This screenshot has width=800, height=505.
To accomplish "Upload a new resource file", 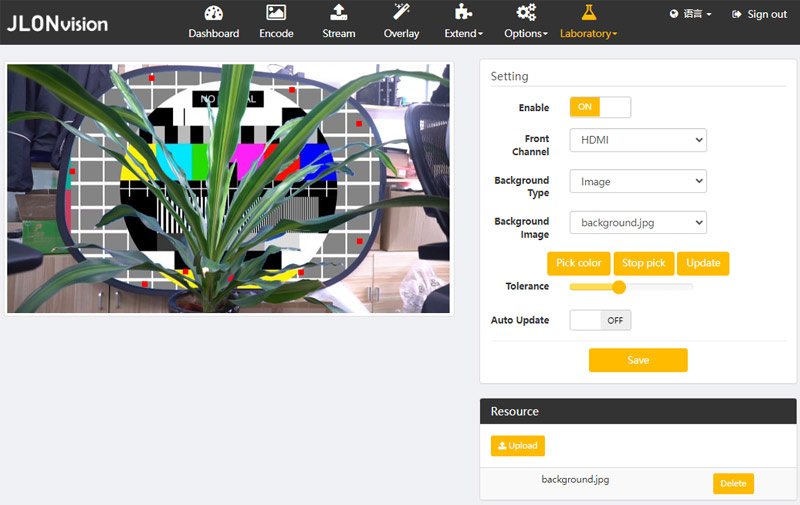I will (x=518, y=445).
